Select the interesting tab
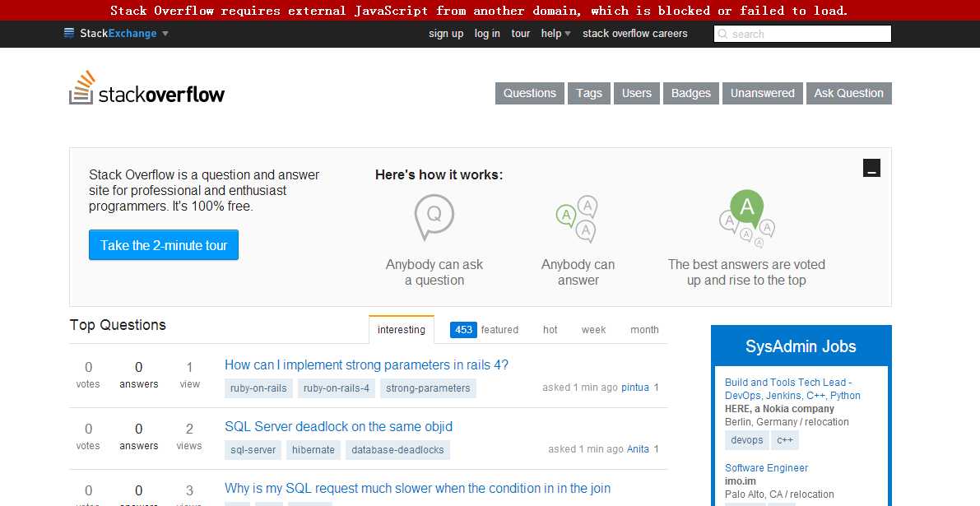The image size is (980, 506). coord(402,329)
